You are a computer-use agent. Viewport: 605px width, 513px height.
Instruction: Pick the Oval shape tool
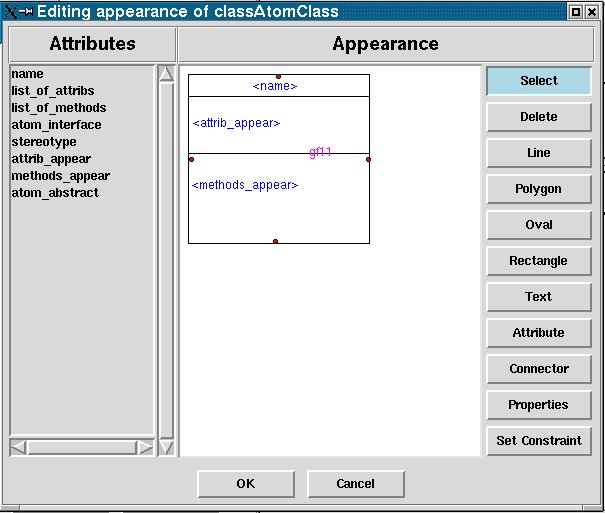pyautogui.click(x=538, y=225)
